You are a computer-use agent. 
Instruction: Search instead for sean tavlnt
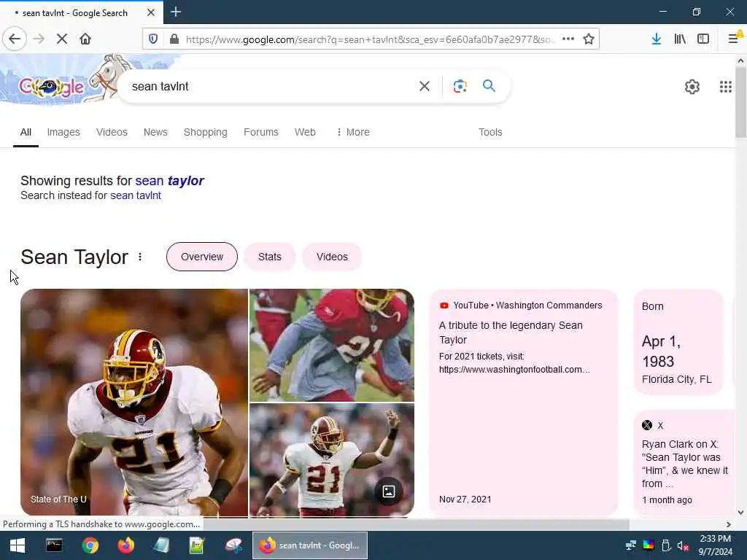[135, 195]
